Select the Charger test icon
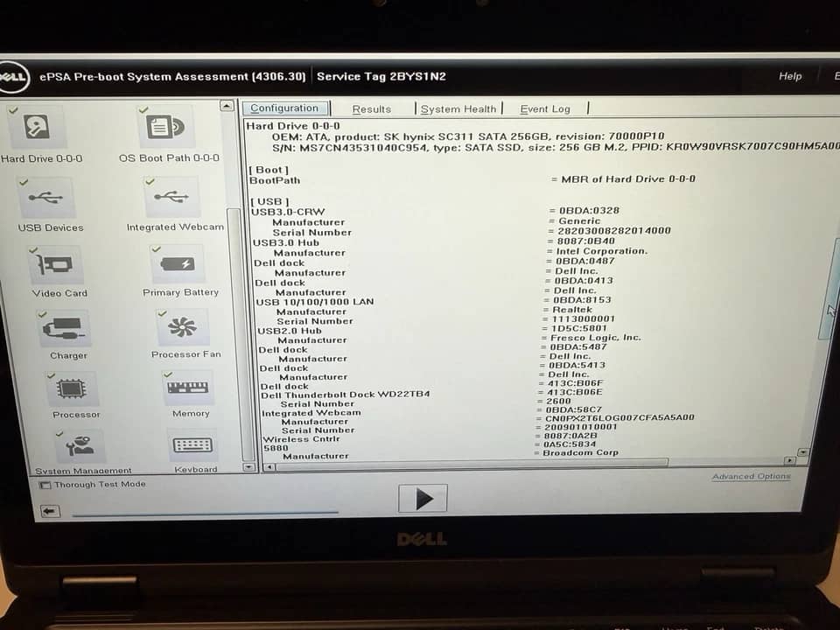Viewport: 840px width, 630px height. pos(64,328)
